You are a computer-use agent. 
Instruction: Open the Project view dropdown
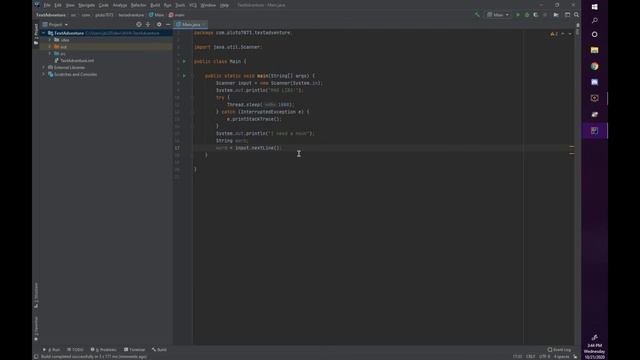56,24
